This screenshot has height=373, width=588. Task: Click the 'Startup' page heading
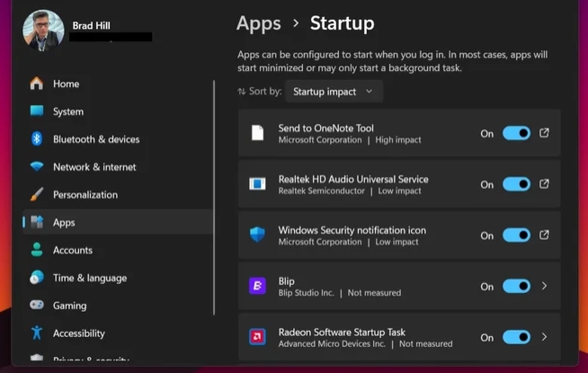tap(342, 23)
